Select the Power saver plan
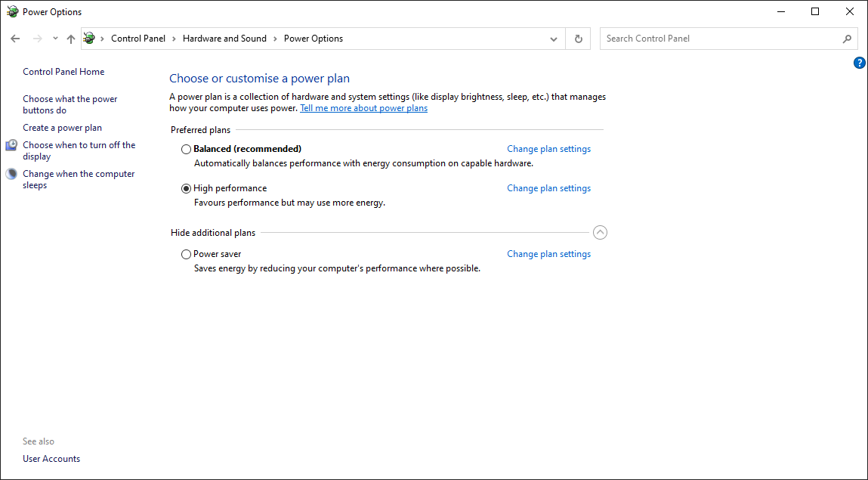The width and height of the screenshot is (868, 480). (186, 254)
